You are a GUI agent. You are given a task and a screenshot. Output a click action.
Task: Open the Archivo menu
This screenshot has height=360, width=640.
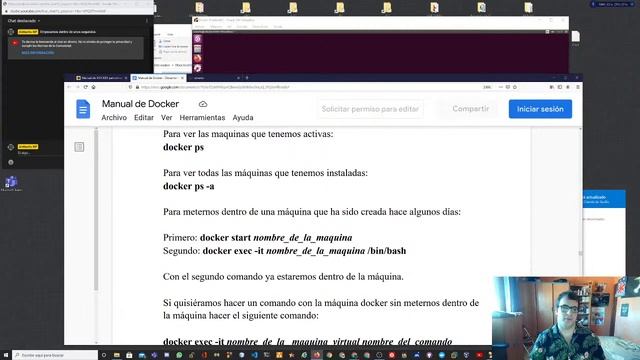(114, 118)
